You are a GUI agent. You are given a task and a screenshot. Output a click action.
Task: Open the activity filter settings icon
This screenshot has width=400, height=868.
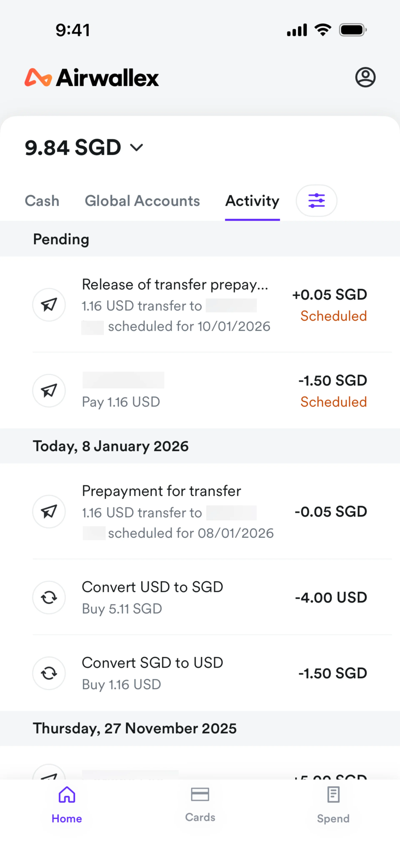point(316,200)
